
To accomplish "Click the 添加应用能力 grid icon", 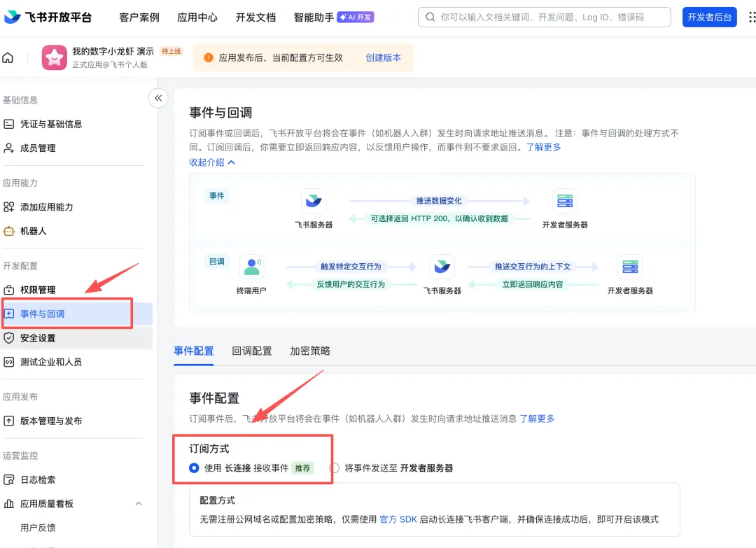I will [8, 206].
